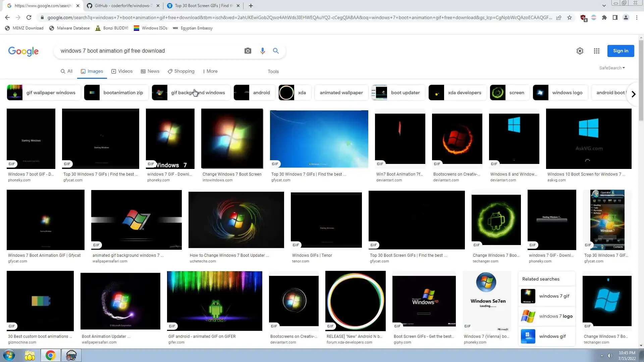Open the More search categories menu
This screenshot has height=362, width=644.
pos(210,71)
